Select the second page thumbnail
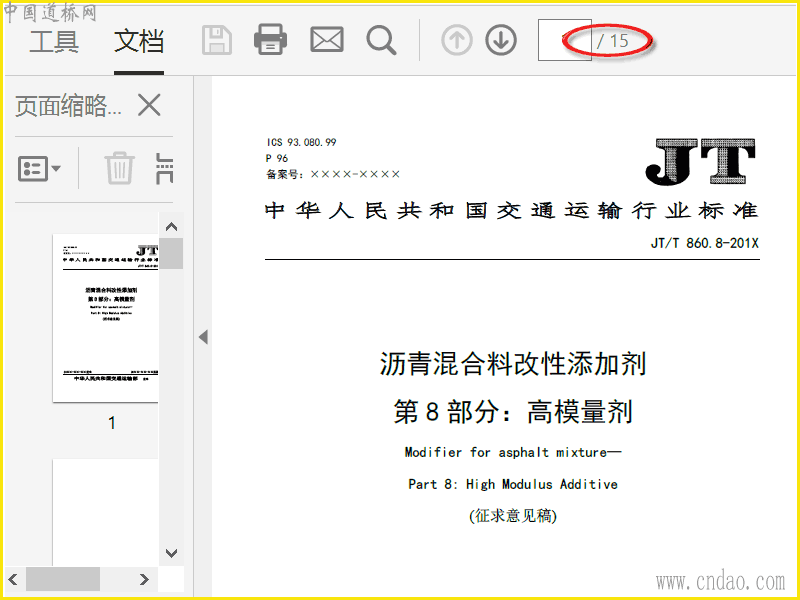 106,512
